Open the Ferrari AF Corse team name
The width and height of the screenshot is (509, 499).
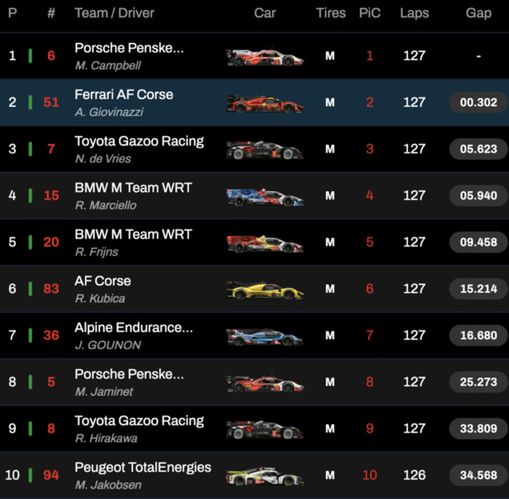tap(124, 95)
